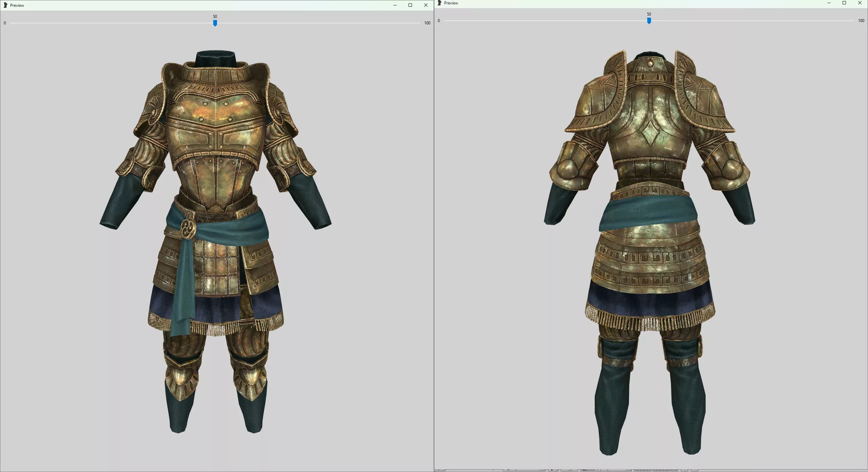This screenshot has height=472, width=868.
Task: Click the left Preview window slider handle
Action: tap(215, 23)
